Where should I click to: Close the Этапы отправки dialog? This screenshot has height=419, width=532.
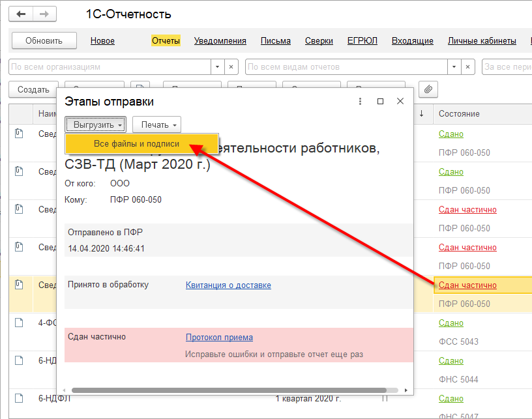pos(400,101)
